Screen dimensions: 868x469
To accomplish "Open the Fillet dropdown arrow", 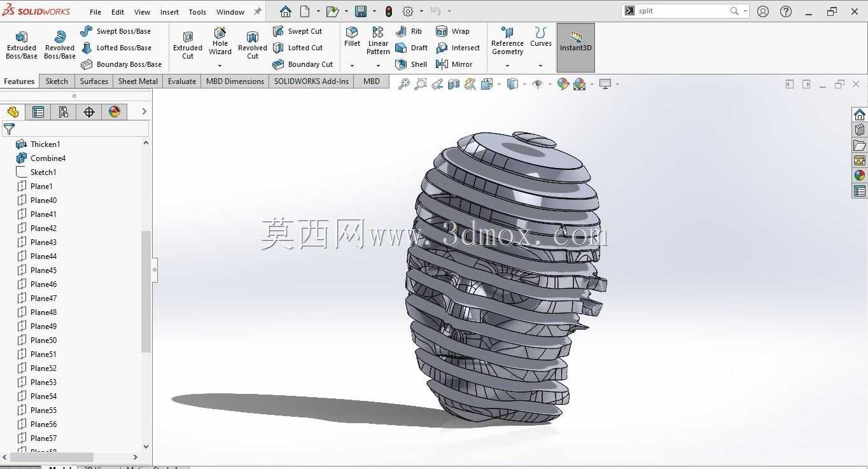I will [352, 66].
